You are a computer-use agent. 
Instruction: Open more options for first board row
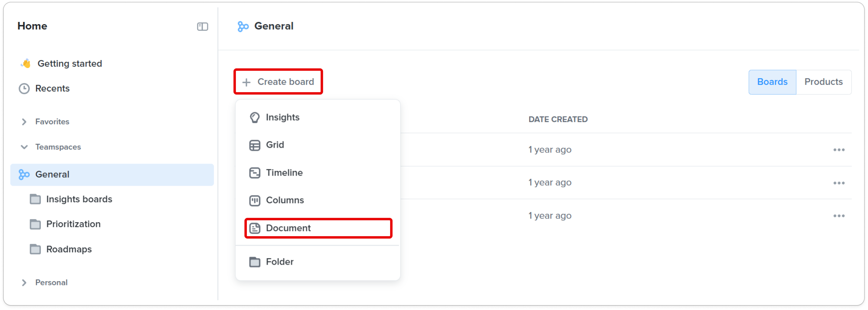(839, 150)
